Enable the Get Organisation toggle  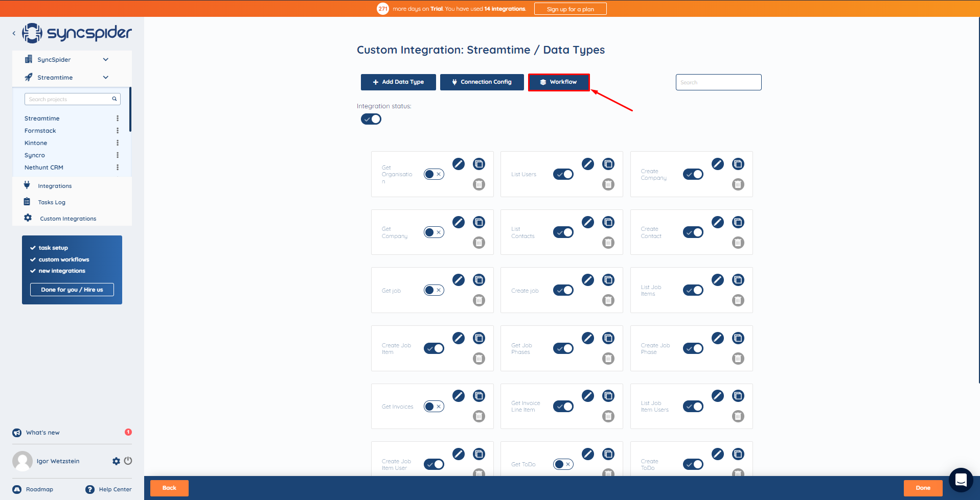434,174
